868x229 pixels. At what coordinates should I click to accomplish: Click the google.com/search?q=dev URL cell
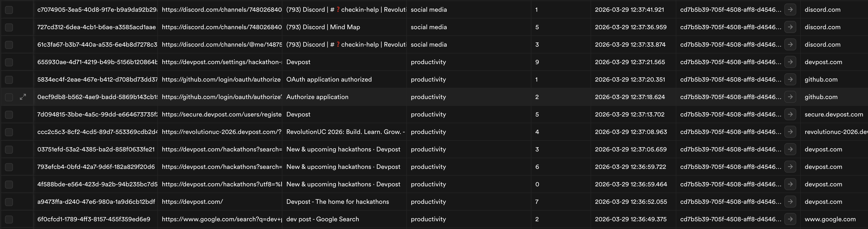pyautogui.click(x=220, y=219)
